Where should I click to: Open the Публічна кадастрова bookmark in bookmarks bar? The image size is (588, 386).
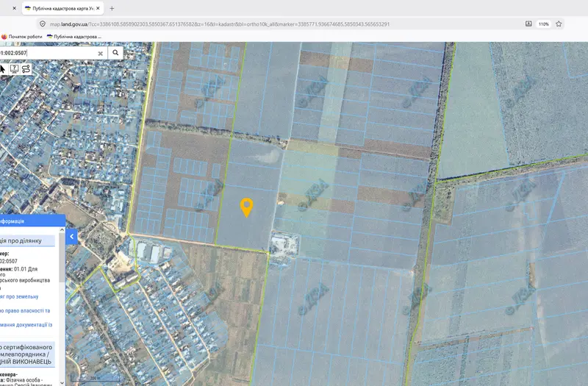(x=74, y=36)
